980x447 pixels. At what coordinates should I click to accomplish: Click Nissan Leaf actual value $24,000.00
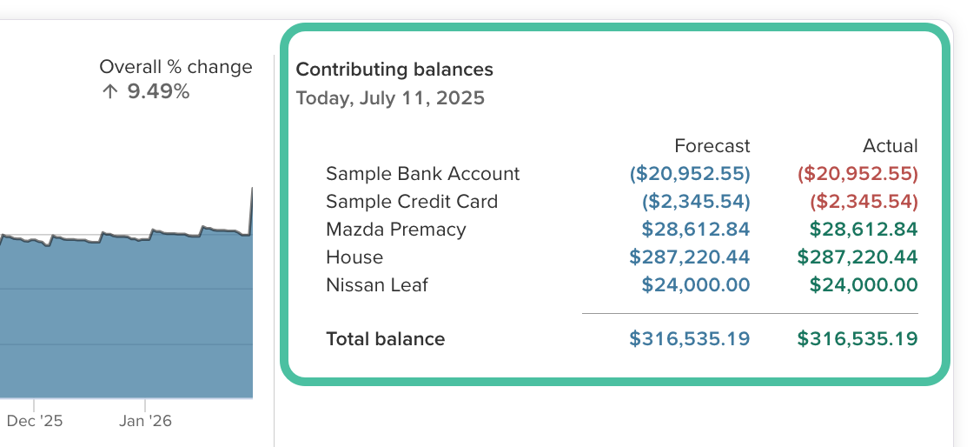click(x=864, y=285)
